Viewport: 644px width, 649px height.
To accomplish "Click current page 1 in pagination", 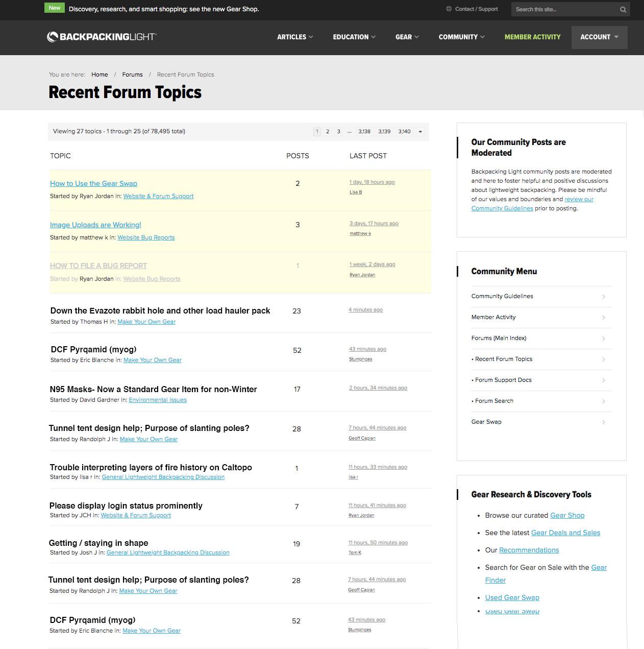I will click(317, 131).
